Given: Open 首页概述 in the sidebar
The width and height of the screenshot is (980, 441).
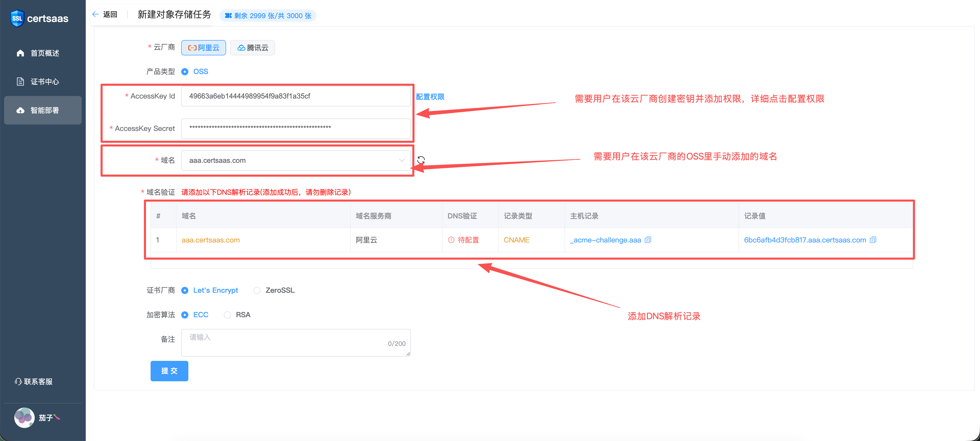Looking at the screenshot, I should click(43, 53).
